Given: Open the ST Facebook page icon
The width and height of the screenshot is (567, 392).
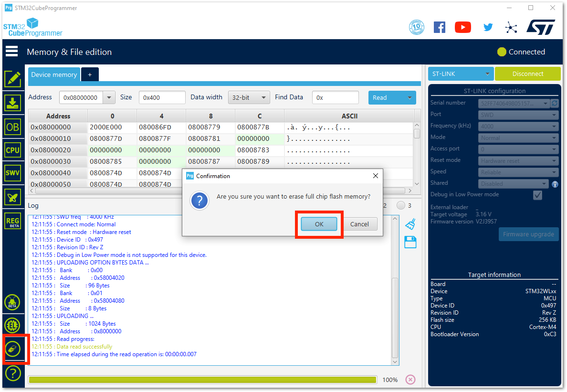Looking at the screenshot, I should [440, 27].
